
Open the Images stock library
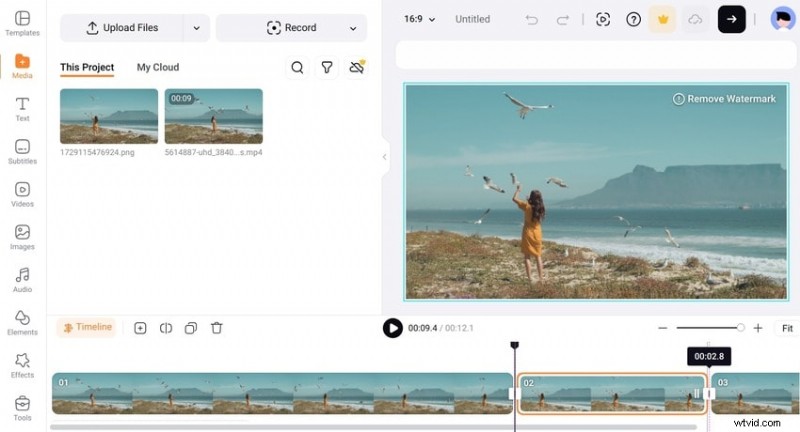(22, 238)
